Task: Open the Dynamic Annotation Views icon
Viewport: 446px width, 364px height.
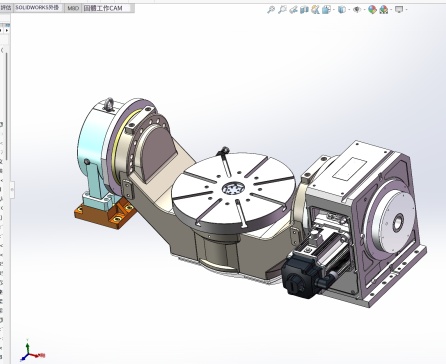Action: coord(315,10)
